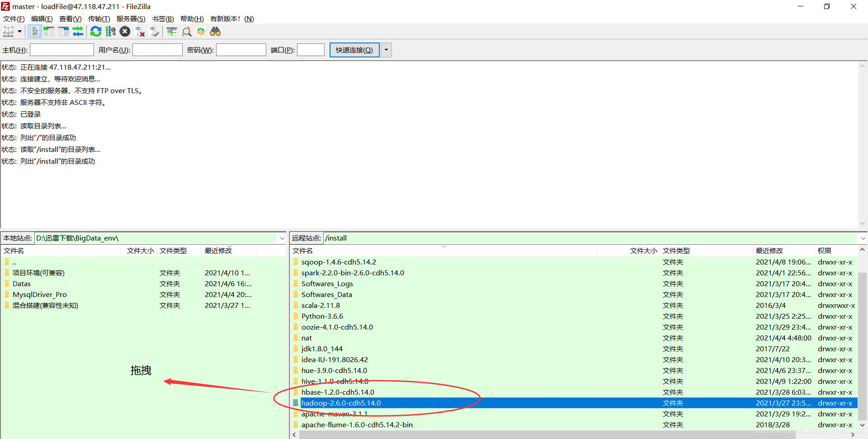Viewport: 868px width, 439px height.
Task: Toggle local directory tree display
Action: (x=49, y=31)
